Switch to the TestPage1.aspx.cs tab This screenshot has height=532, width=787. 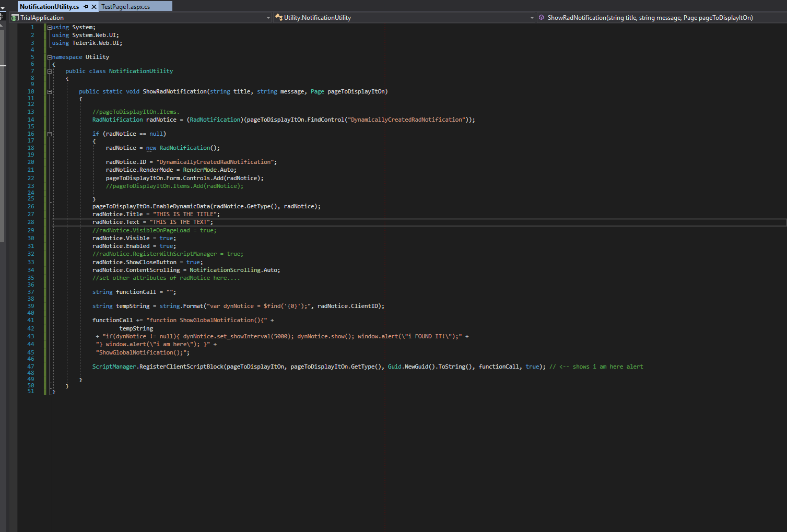pyautogui.click(x=126, y=7)
